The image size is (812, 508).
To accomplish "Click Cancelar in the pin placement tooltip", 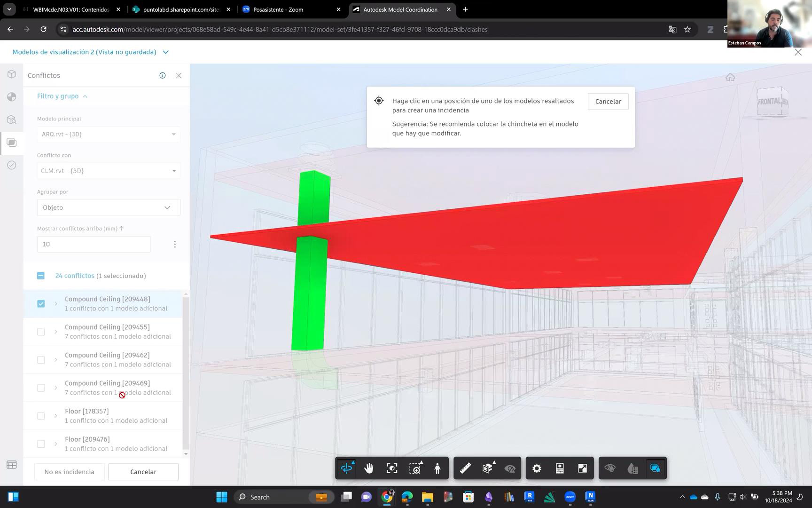I will [x=608, y=102].
